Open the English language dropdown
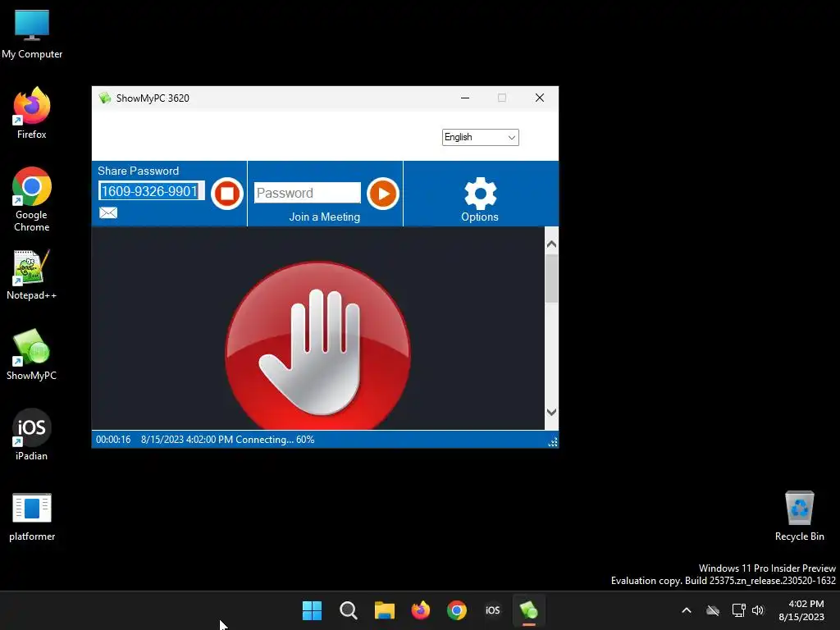Screen dimensions: 840x630 click(481, 137)
